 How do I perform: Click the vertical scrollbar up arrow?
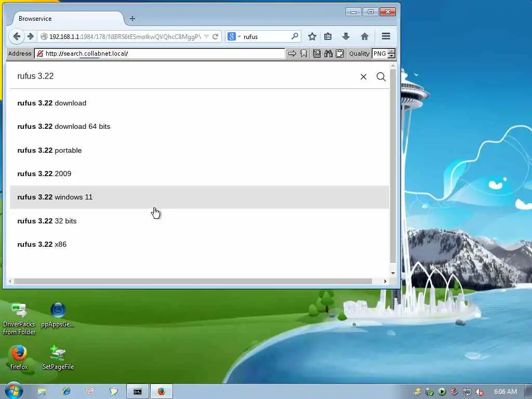point(393,65)
